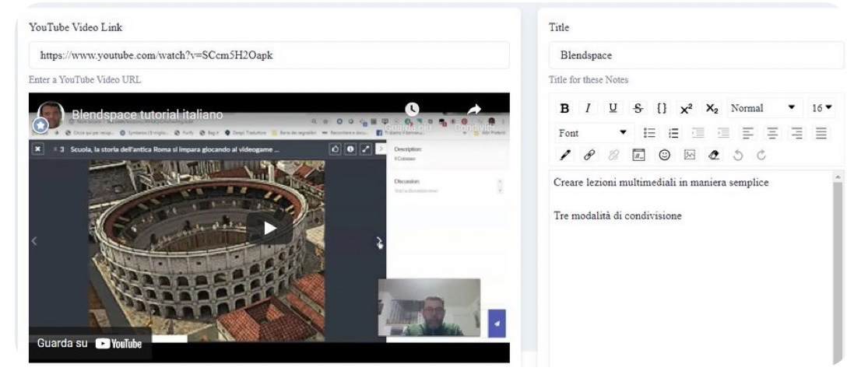The width and height of the screenshot is (868, 371).
Task: Click the color picker pen icon
Action: 564,155
